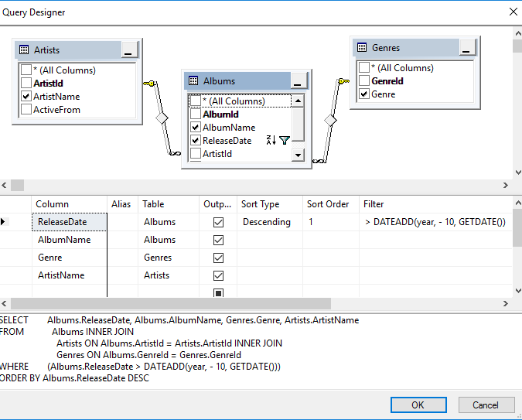This screenshot has width=522, height=420.
Task: Select the Albums-Genres join diamond
Action: click(x=330, y=120)
